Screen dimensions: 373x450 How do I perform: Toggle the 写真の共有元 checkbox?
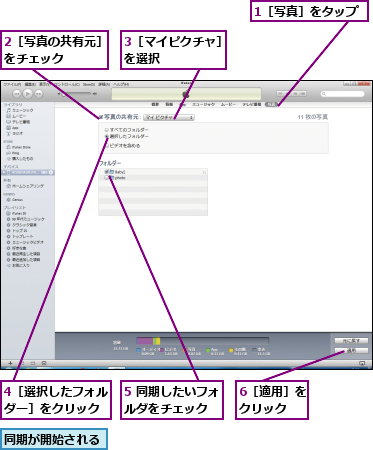(x=101, y=117)
